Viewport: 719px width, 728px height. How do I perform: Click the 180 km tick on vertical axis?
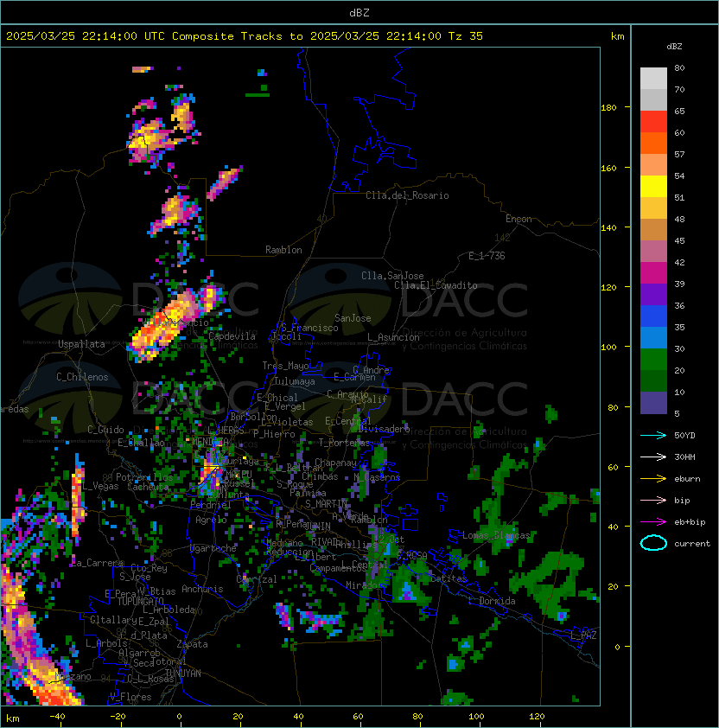[x=608, y=107]
